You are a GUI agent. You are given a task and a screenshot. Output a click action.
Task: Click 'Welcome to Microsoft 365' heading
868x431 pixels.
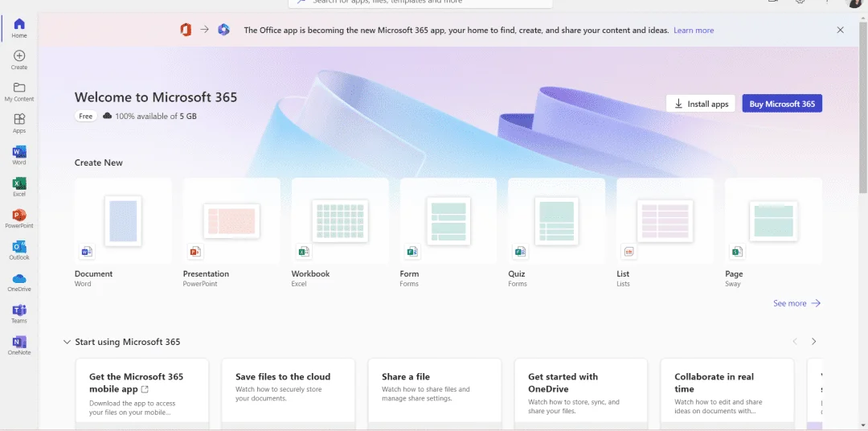tap(156, 97)
